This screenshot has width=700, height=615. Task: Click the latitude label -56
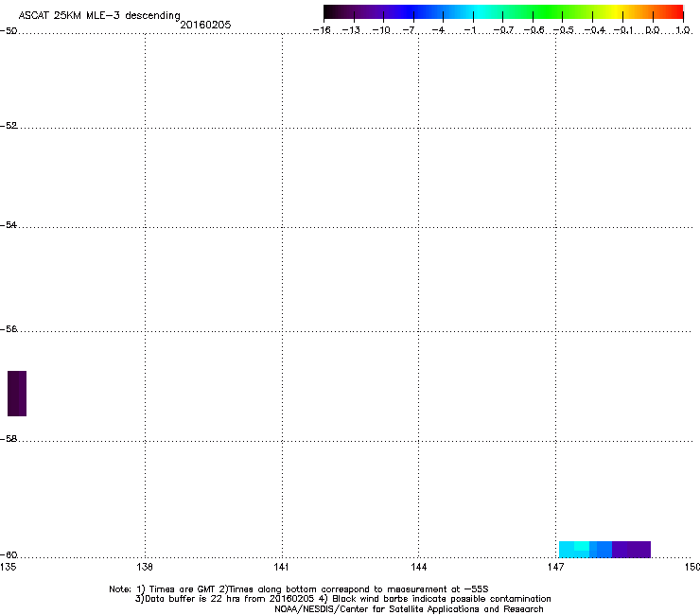tap(9, 329)
